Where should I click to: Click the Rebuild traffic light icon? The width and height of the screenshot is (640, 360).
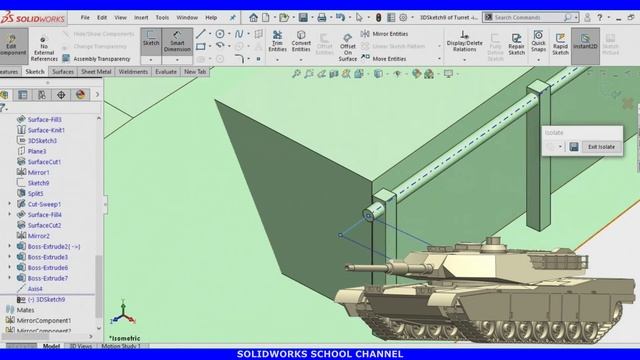click(378, 18)
